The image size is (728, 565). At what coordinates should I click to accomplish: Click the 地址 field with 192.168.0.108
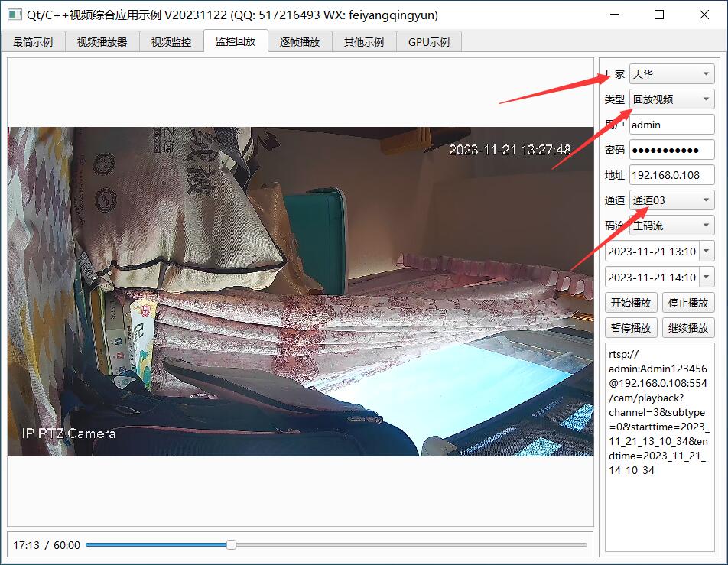(671, 175)
